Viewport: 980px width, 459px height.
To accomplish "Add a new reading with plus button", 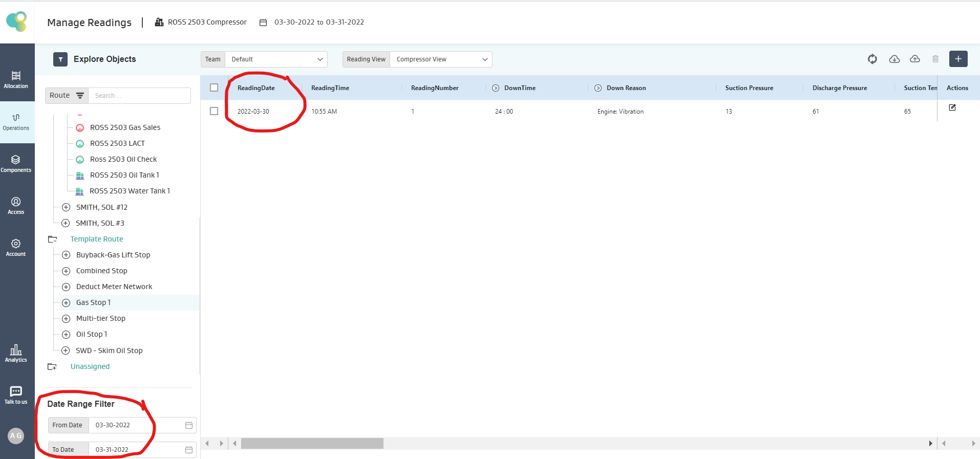I will point(958,59).
